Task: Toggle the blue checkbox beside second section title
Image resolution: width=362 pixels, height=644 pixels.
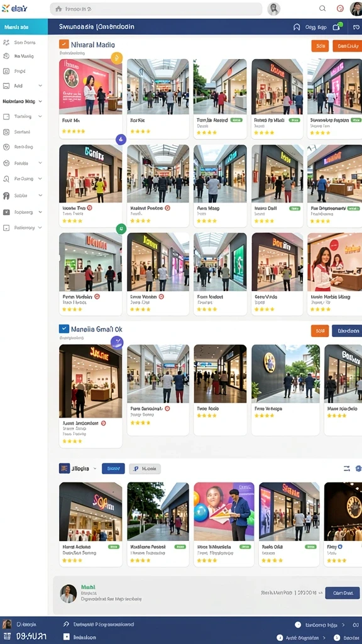Action: point(63,329)
